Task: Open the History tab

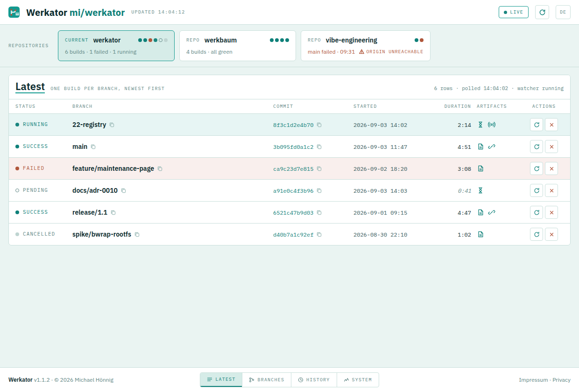Action: coord(314,380)
